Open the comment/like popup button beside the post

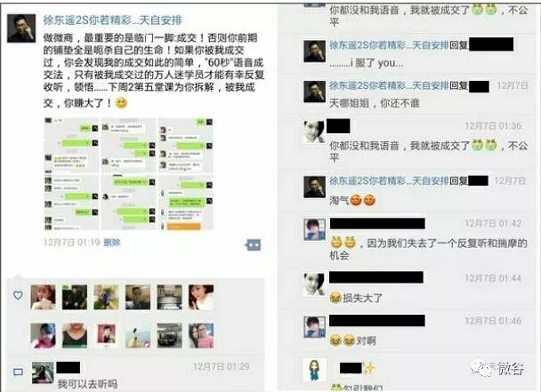254,245
